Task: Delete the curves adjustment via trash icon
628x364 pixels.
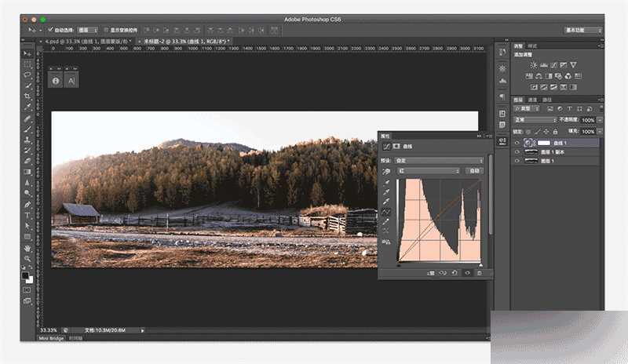Action: (x=479, y=273)
